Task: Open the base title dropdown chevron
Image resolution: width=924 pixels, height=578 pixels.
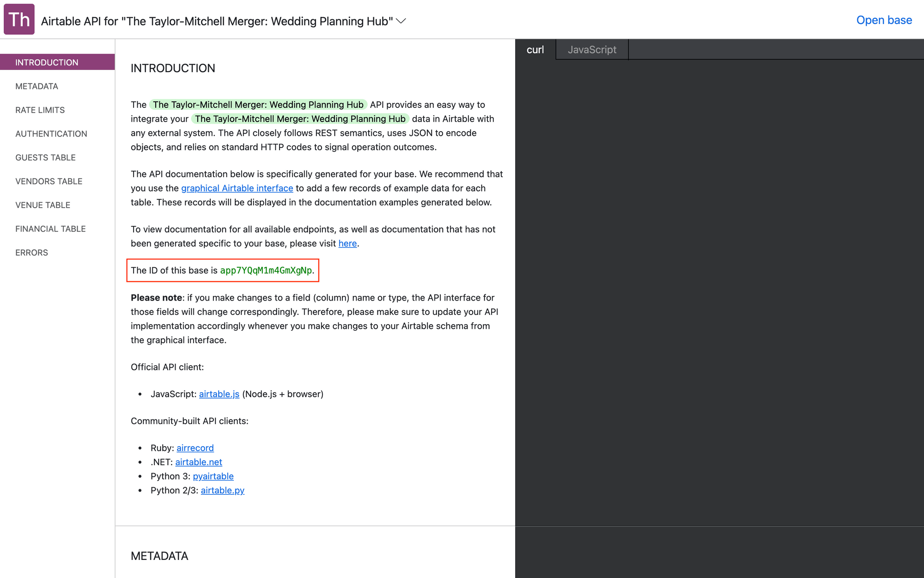Action: 401,21
